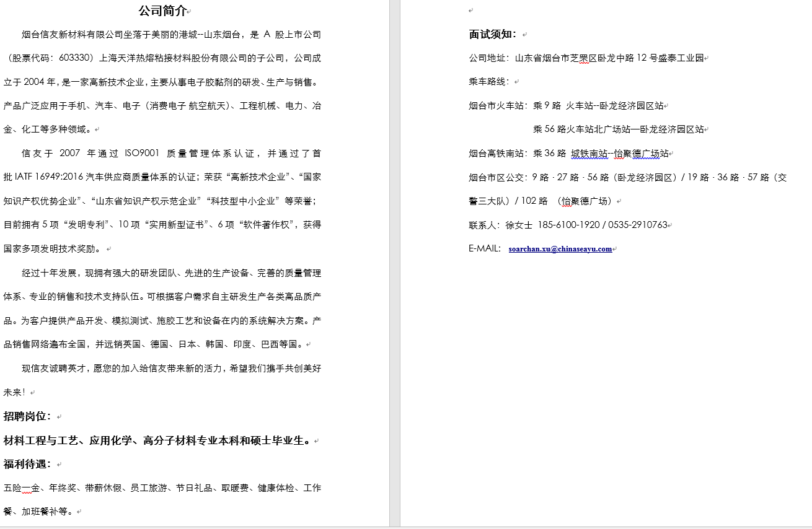Image resolution: width=812 pixels, height=529 pixels.
Task: Click the 公司简介 title heading
Action: 162,11
